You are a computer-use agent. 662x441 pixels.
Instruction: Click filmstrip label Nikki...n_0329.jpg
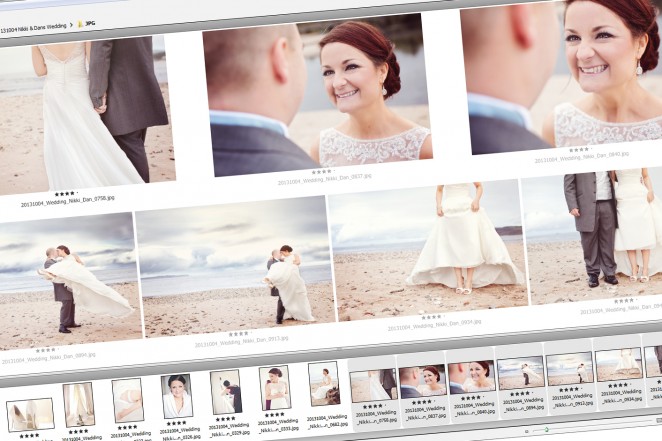pyautogui.click(x=228, y=433)
